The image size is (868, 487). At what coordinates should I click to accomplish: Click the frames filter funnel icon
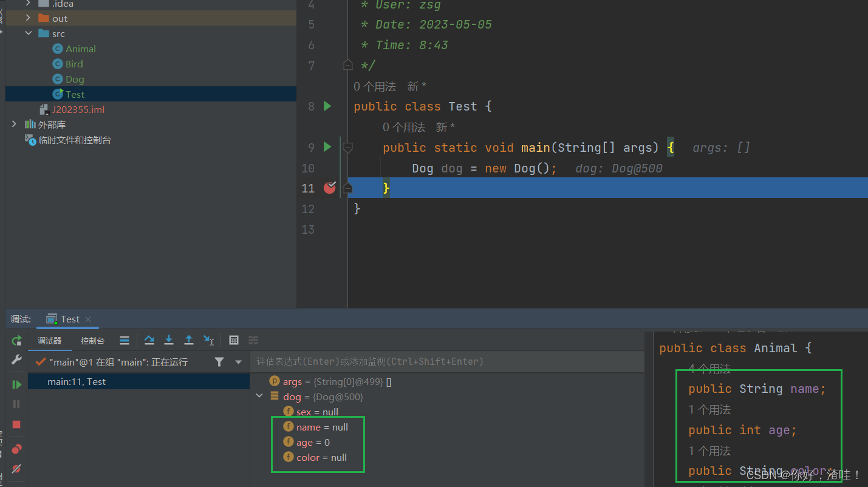pos(219,362)
